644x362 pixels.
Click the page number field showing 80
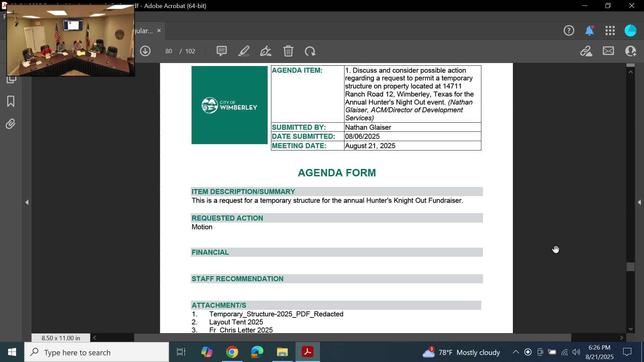(x=168, y=51)
